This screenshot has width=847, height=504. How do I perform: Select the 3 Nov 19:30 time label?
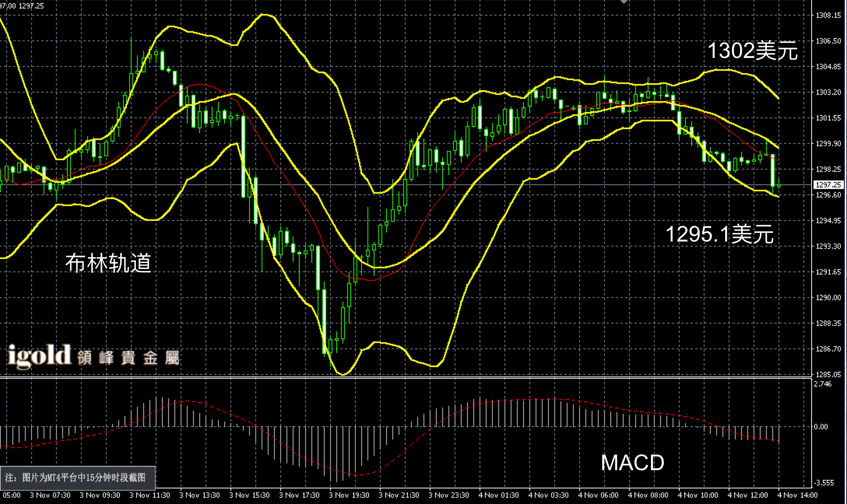coord(349,495)
